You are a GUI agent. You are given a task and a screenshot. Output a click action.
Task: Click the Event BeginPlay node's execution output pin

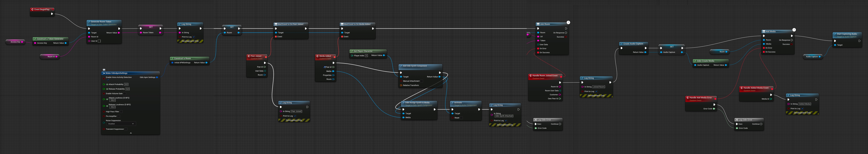point(52,14)
